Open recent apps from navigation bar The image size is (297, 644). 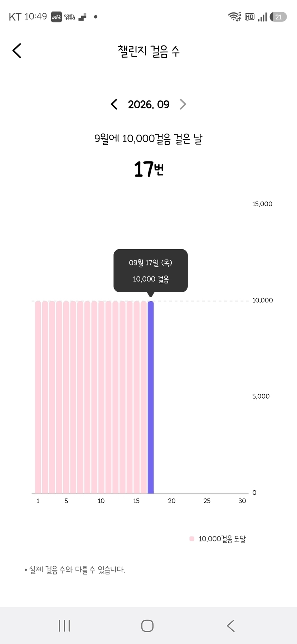tap(64, 626)
